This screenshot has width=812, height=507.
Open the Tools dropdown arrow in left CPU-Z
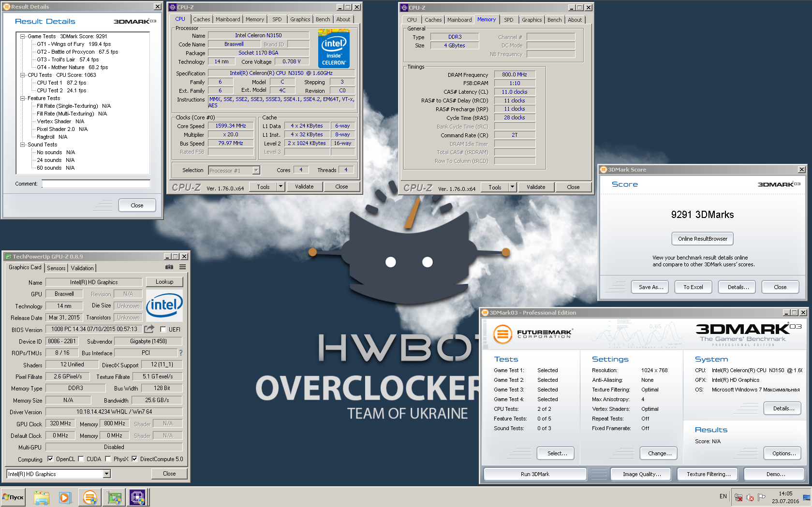click(281, 187)
